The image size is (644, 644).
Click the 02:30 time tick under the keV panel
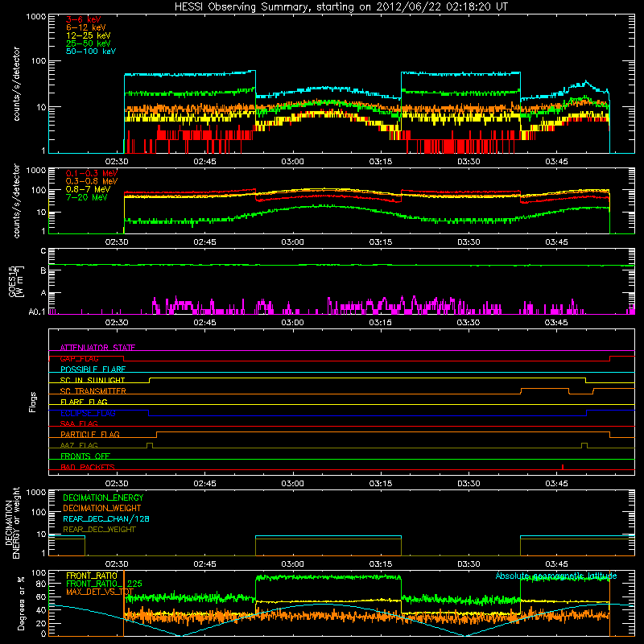pos(117,162)
